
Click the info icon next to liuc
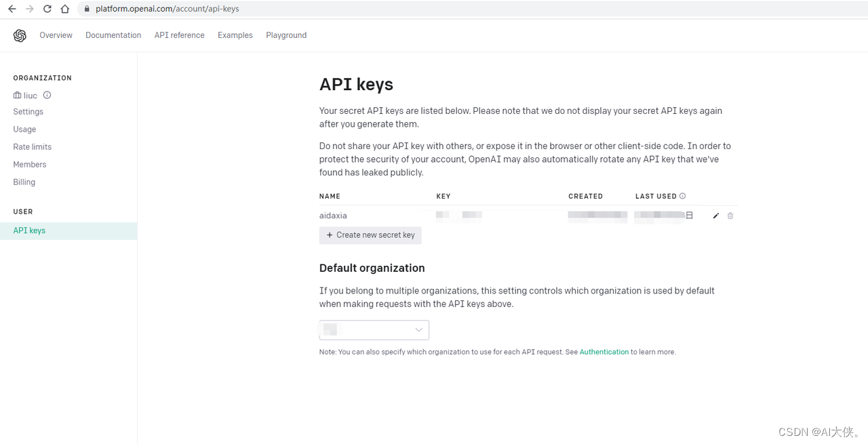[47, 95]
